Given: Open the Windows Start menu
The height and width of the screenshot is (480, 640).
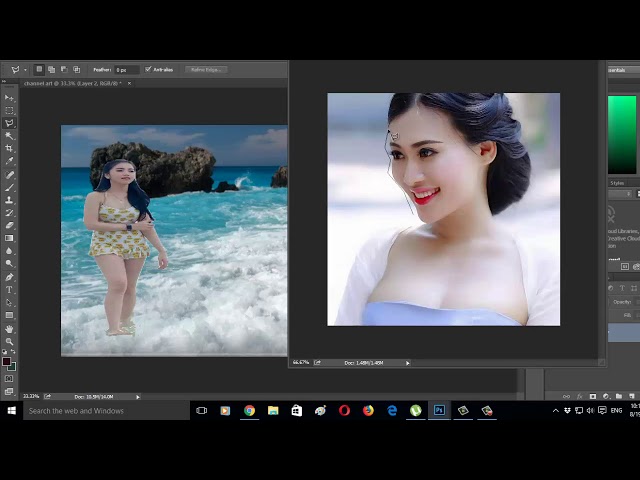Looking at the screenshot, I should [11, 411].
